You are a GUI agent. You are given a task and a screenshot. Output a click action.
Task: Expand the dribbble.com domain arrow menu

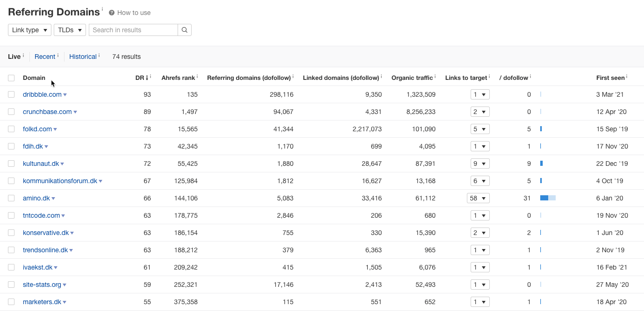[x=65, y=95]
